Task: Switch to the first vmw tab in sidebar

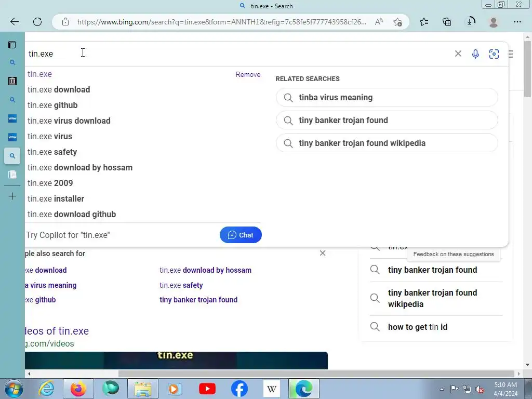Action: 12,118
